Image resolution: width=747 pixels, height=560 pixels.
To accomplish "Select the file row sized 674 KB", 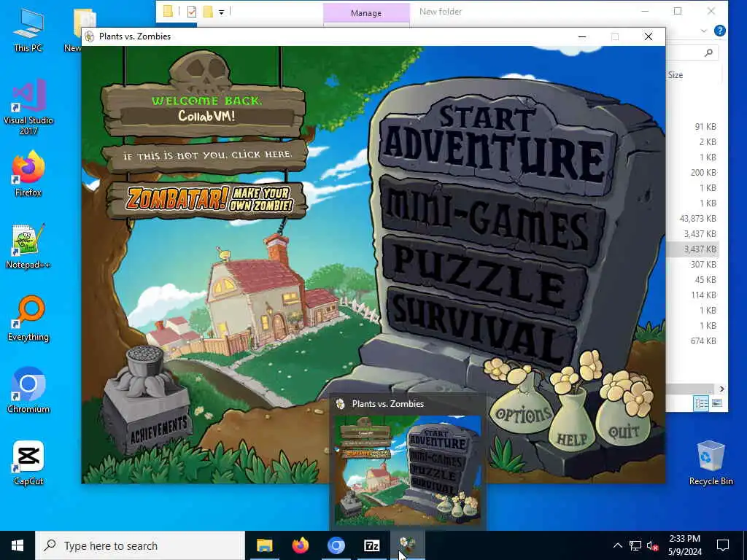I will pos(693,341).
